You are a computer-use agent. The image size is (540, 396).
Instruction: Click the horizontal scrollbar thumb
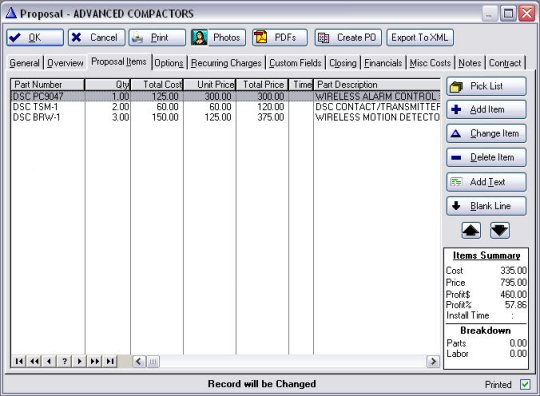click(x=153, y=361)
